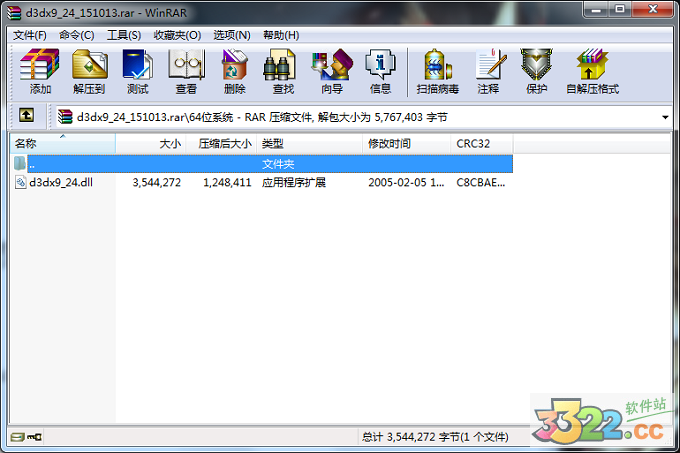680x453 pixels.
Task: Sort by CRC32 column header
Action: click(x=482, y=143)
